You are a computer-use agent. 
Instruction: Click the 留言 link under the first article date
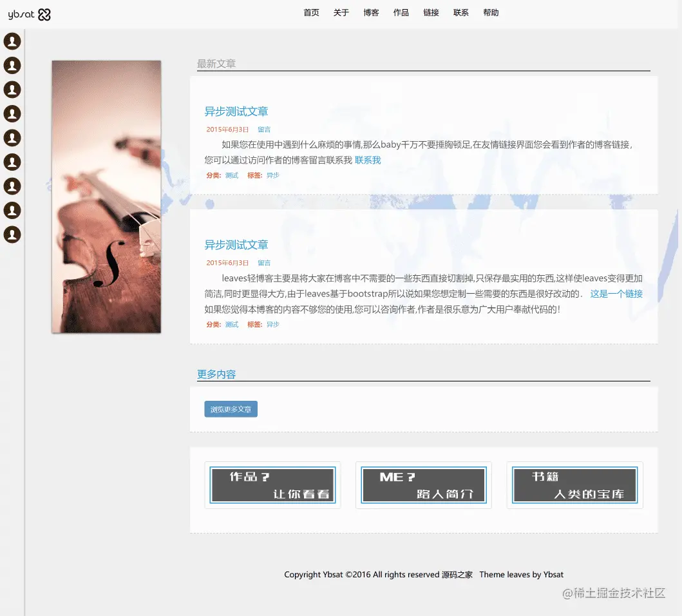point(264,129)
